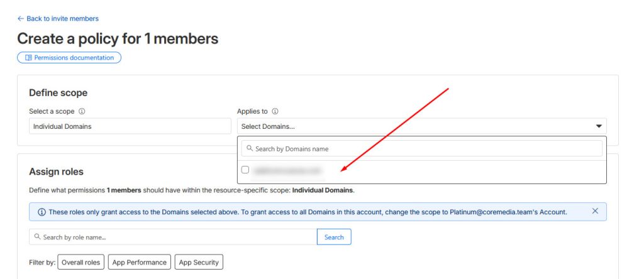The height and width of the screenshot is (279, 644).
Task: Focus the Search by Domains name field
Action: [425, 149]
